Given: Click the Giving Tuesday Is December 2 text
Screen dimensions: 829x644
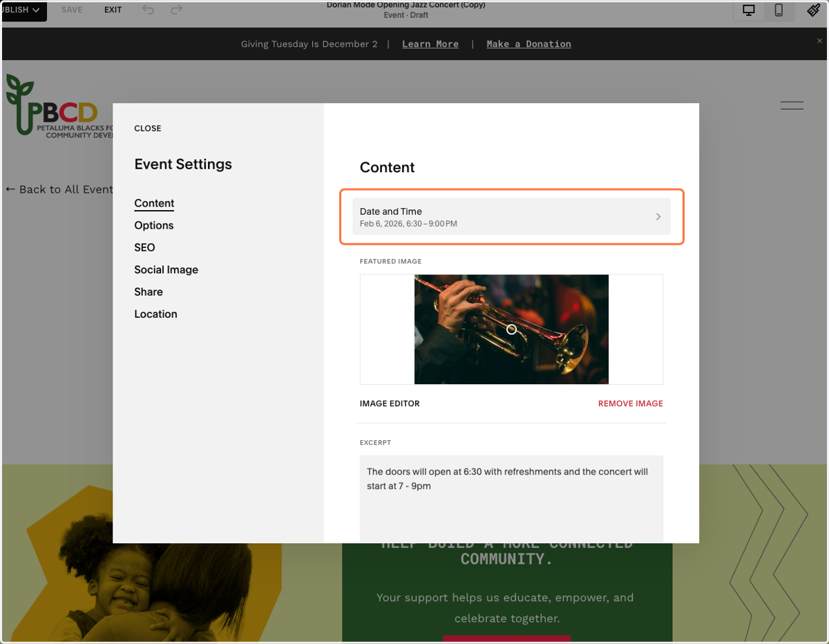Looking at the screenshot, I should tap(309, 44).
